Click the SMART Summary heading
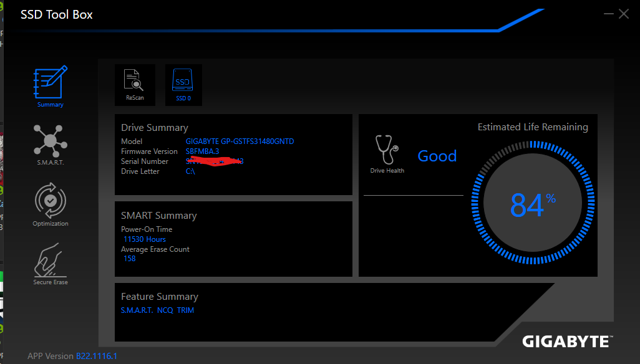The width and height of the screenshot is (640, 364). [159, 215]
